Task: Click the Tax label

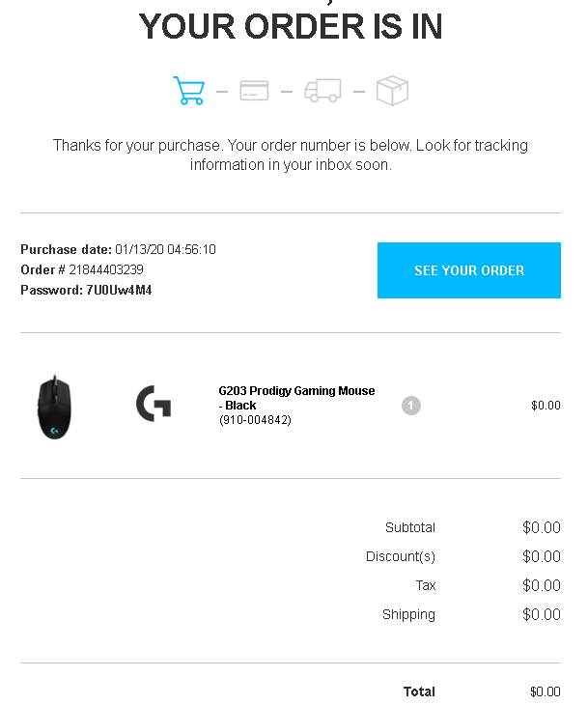Action: 426,585
